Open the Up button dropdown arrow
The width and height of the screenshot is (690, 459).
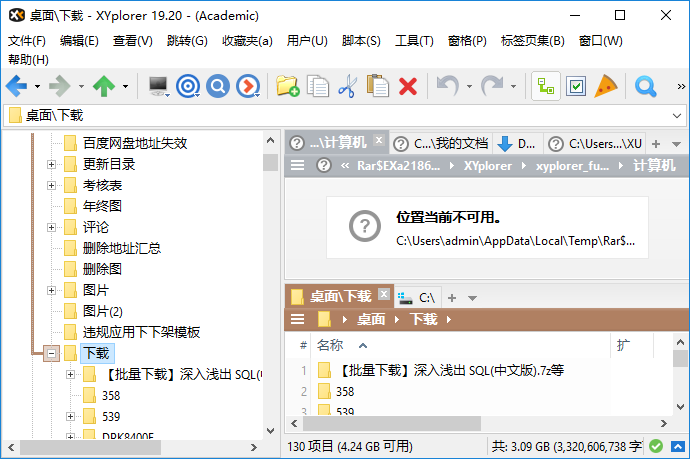pos(125,86)
